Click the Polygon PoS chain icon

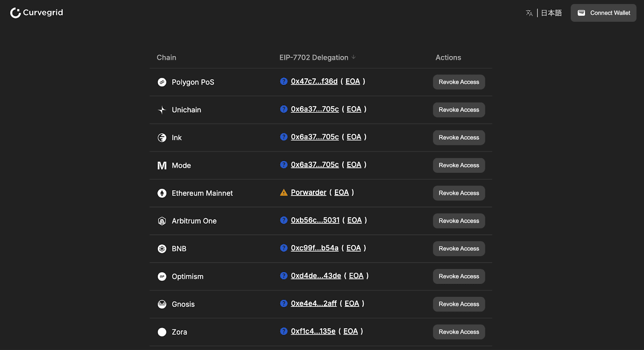tap(162, 82)
